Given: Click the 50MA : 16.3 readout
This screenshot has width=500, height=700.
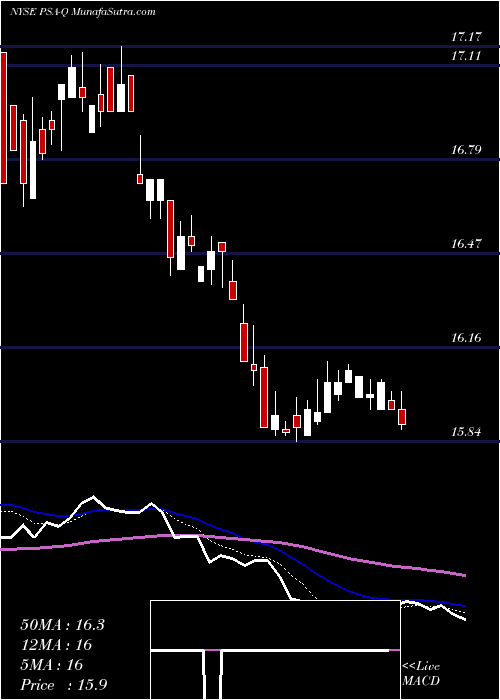Looking at the screenshot, I should [x=62, y=625].
